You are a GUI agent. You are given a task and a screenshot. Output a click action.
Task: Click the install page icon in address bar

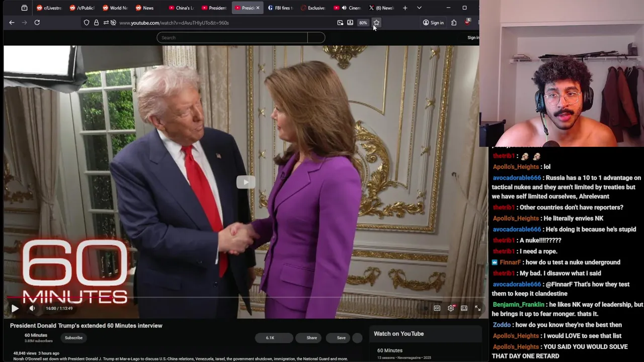(x=350, y=23)
